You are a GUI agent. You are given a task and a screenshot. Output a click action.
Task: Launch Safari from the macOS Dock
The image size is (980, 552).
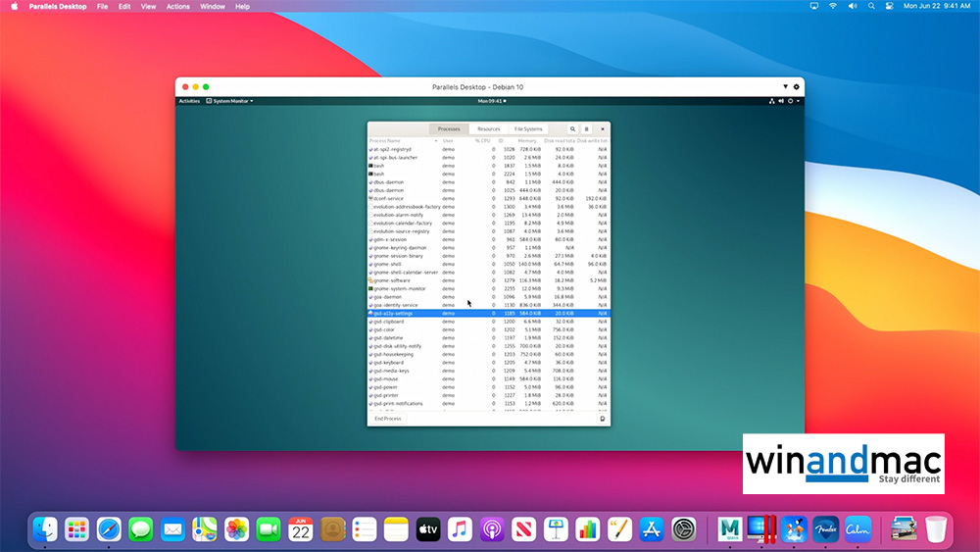click(109, 529)
